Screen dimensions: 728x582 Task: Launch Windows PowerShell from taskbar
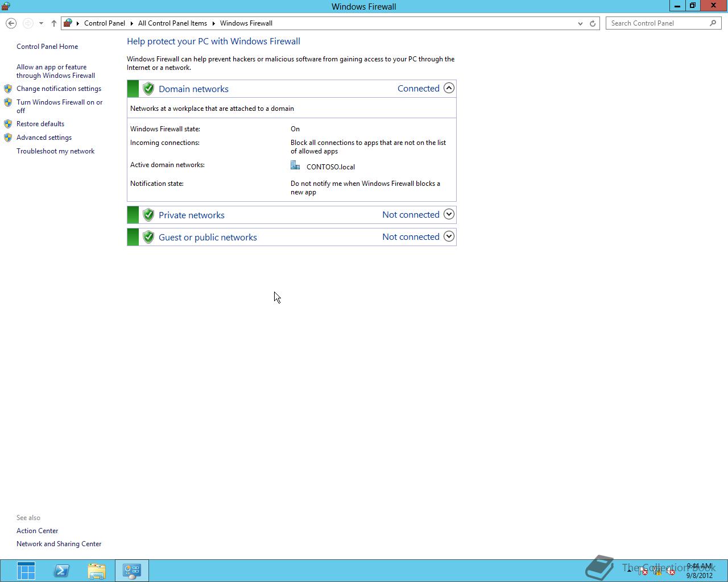tap(61, 571)
